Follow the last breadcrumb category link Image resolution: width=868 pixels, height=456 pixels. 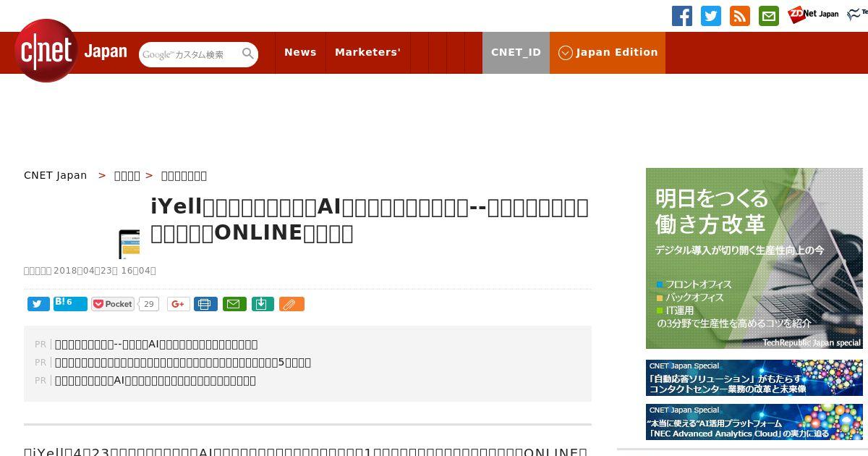(x=184, y=175)
